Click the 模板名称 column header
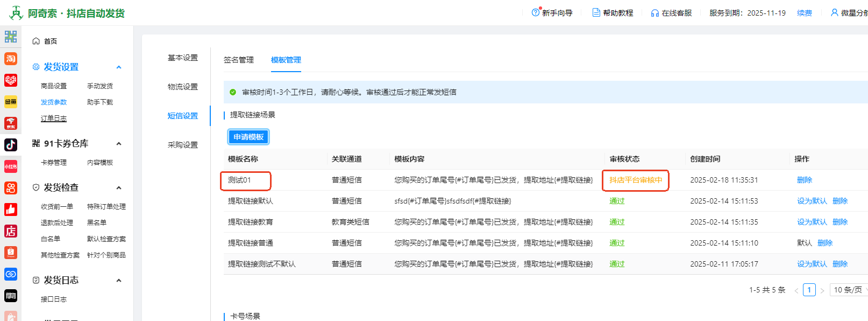Image resolution: width=868 pixels, height=321 pixels. 243,159
